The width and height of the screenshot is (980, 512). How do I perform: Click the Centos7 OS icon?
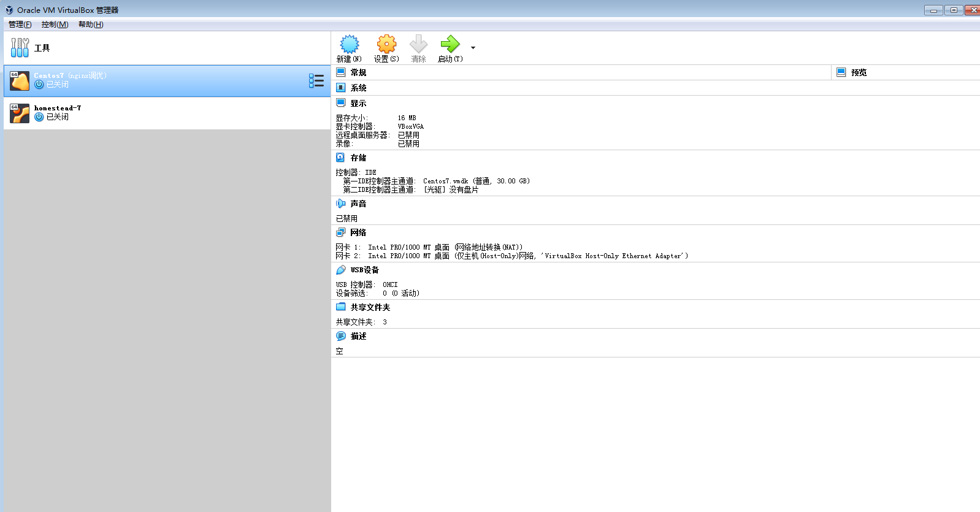(x=20, y=81)
